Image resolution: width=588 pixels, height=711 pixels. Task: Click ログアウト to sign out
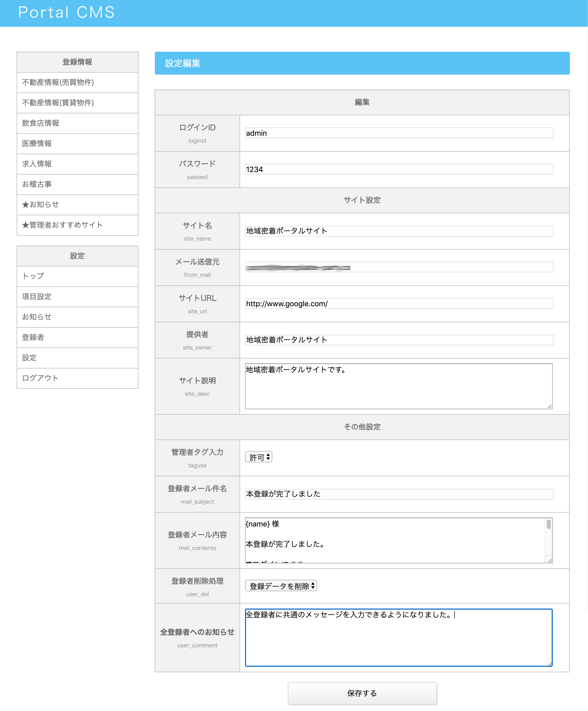pyautogui.click(x=78, y=378)
